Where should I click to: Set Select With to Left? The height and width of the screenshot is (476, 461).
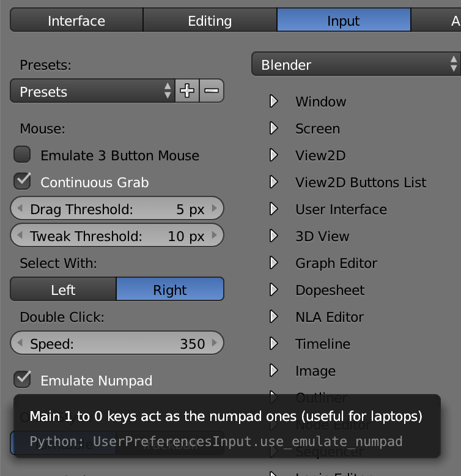63,289
